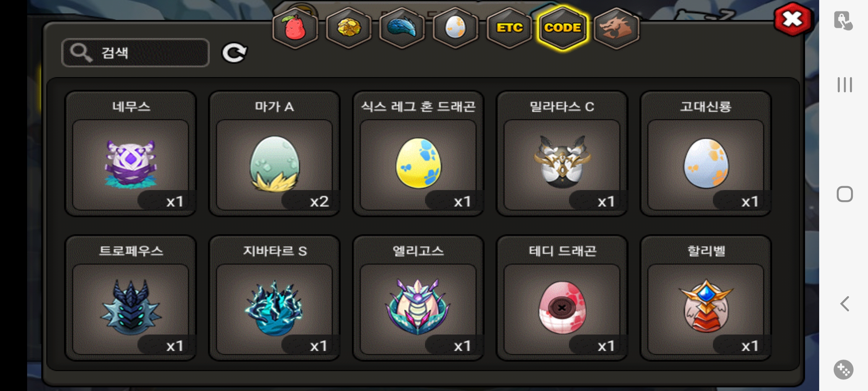Choose the 지바타르 S egg item

coord(275,298)
